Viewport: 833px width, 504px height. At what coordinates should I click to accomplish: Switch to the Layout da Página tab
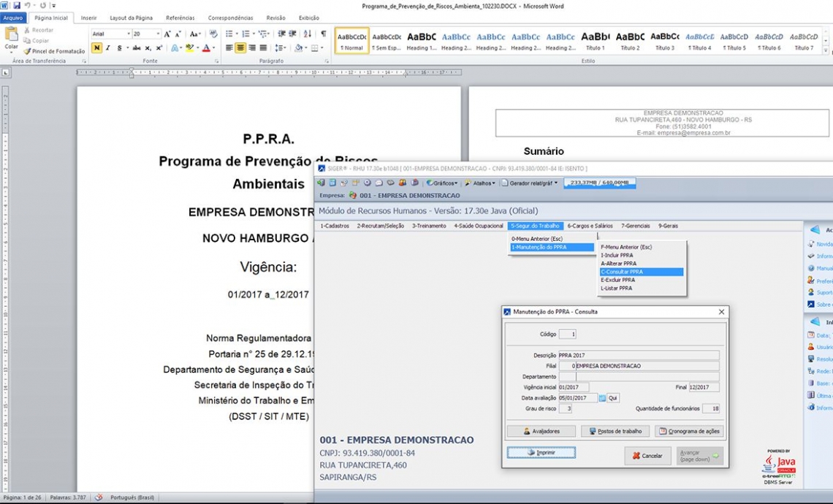[132, 18]
